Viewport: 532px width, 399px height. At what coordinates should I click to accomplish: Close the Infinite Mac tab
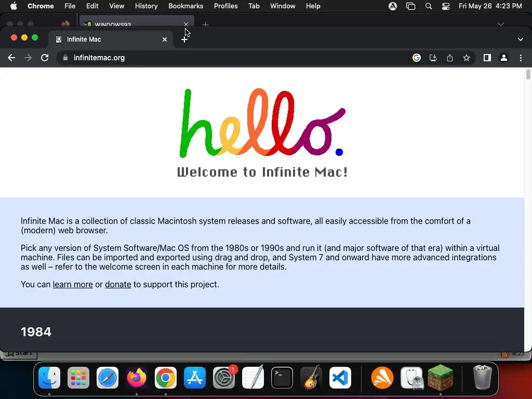pos(165,39)
